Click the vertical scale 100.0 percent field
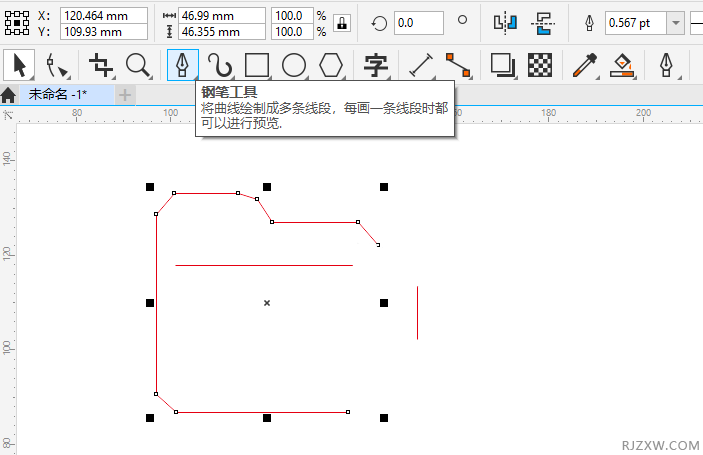The width and height of the screenshot is (703, 455). click(292, 32)
